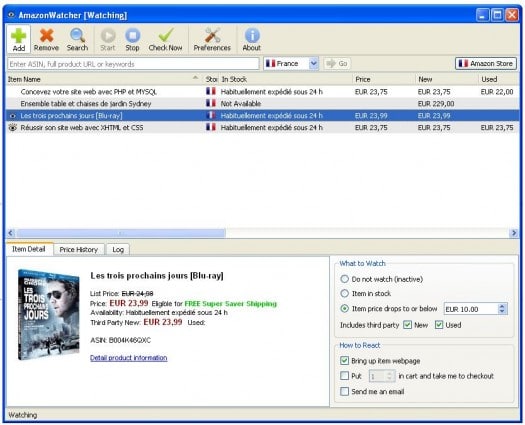The width and height of the screenshot is (525, 425).
Task: Click EUR 22,00 in the Used column
Action: (497, 92)
